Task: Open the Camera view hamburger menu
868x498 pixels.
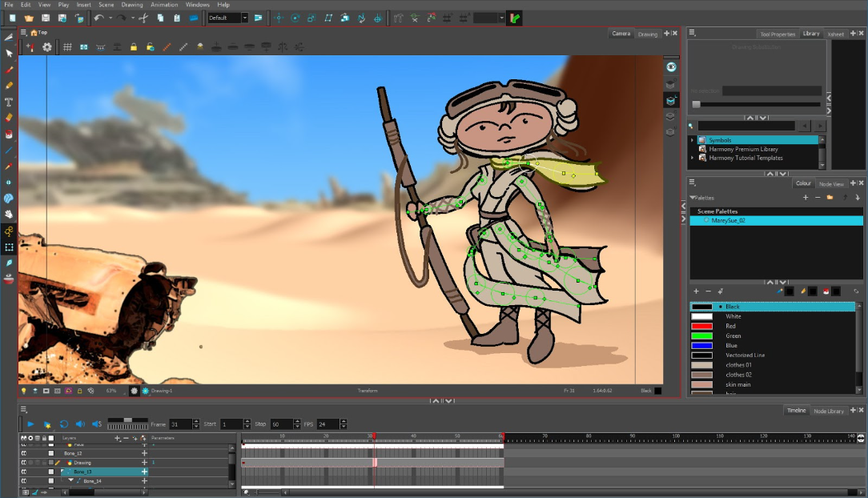Action: pyautogui.click(x=24, y=33)
